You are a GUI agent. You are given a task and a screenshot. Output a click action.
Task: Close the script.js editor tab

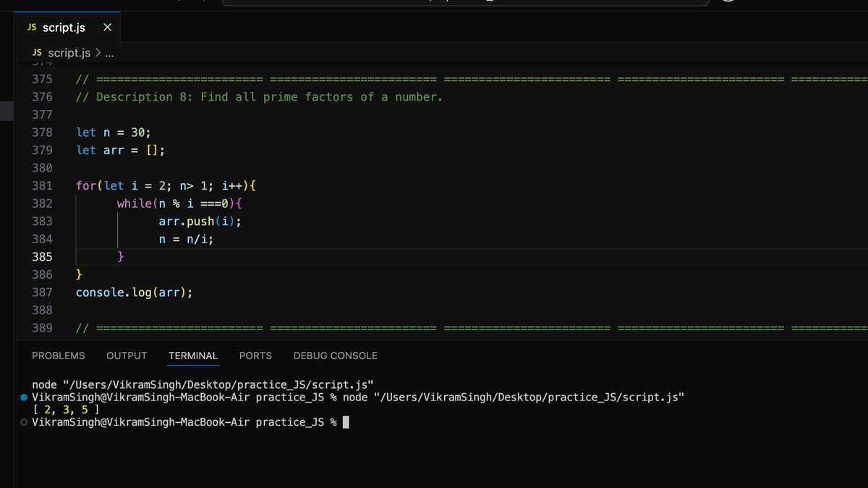(107, 28)
